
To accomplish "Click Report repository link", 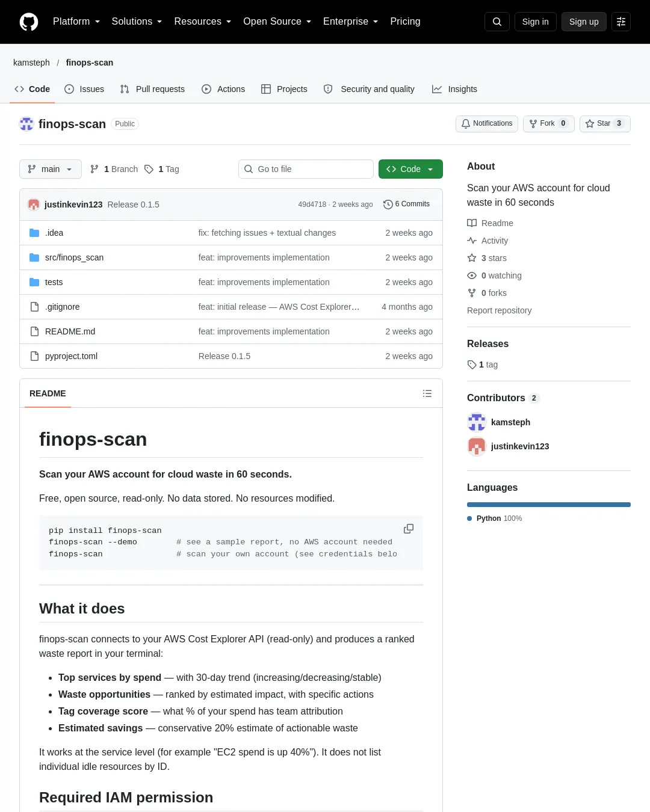I will pos(500,310).
